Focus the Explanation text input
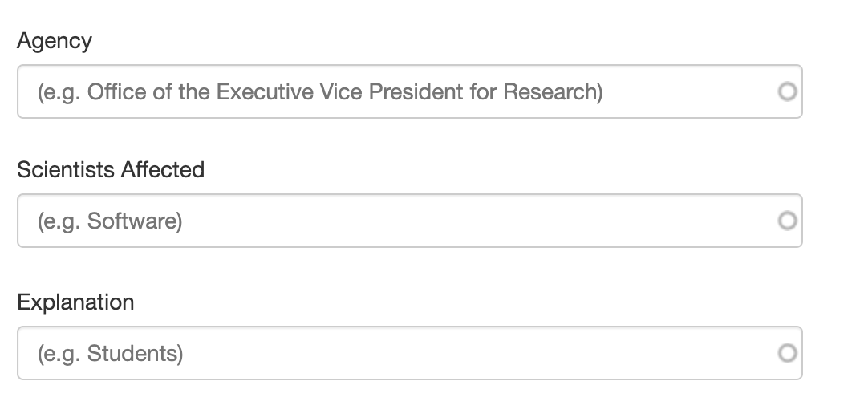Image resolution: width=868 pixels, height=418 pixels. coord(401,353)
